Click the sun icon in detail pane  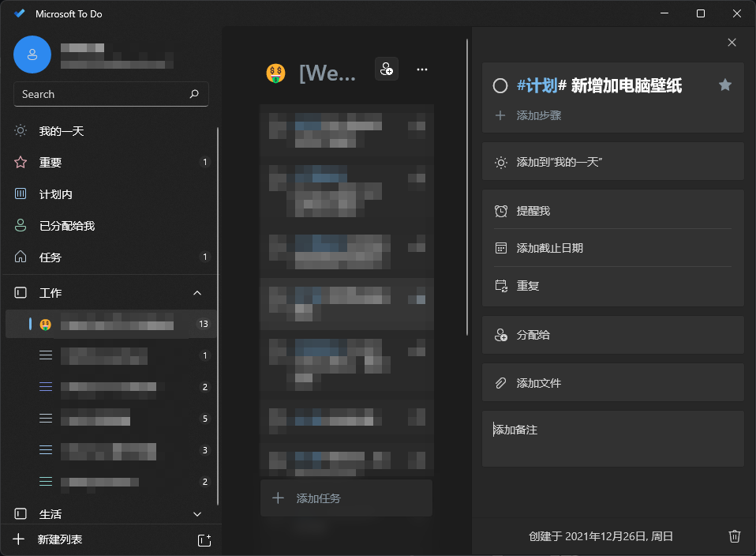[501, 163]
